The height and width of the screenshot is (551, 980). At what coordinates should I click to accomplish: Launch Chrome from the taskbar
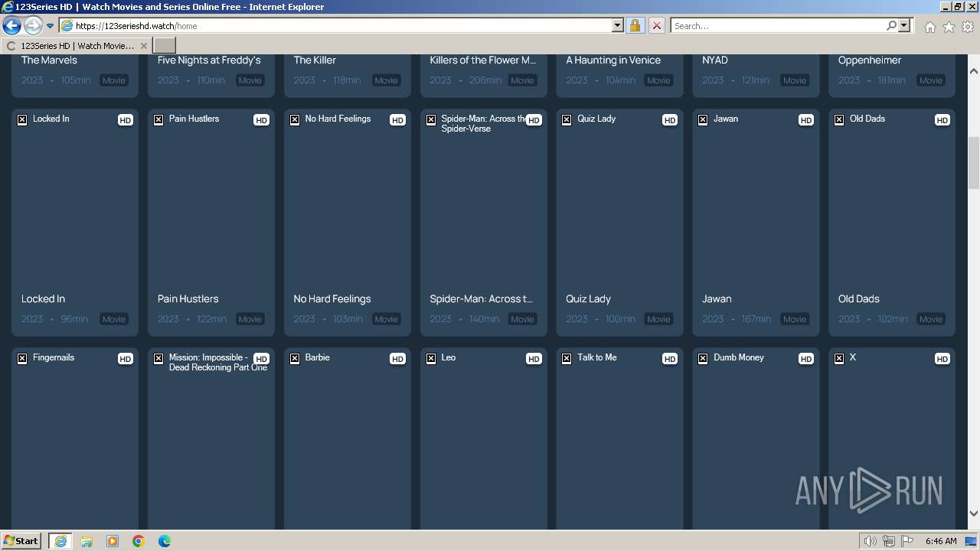pos(139,541)
